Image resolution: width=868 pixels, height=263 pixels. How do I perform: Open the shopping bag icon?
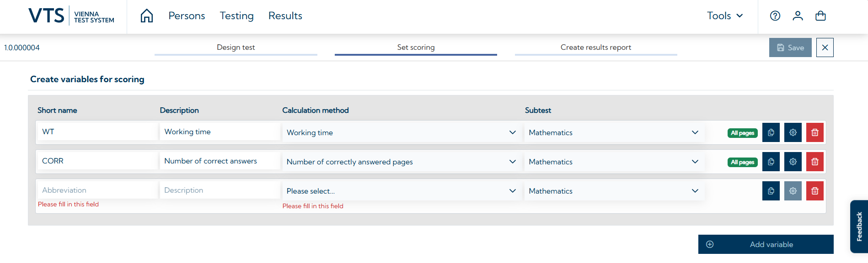820,16
